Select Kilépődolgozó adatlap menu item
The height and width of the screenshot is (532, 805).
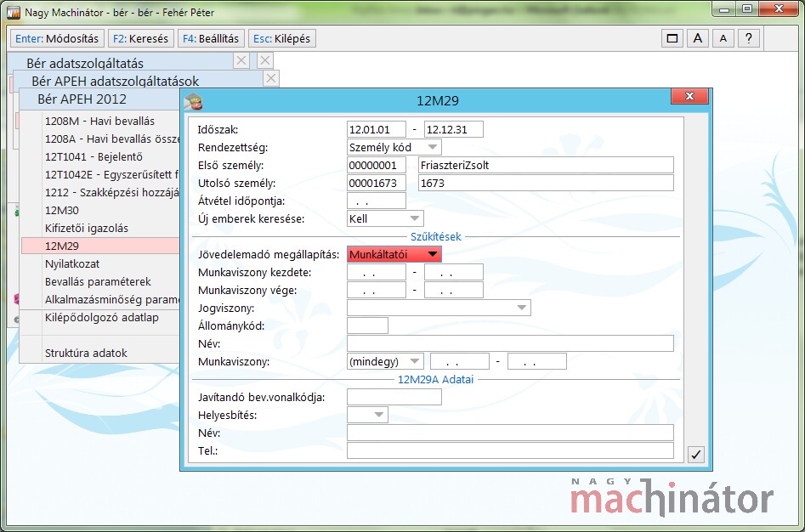(102, 318)
